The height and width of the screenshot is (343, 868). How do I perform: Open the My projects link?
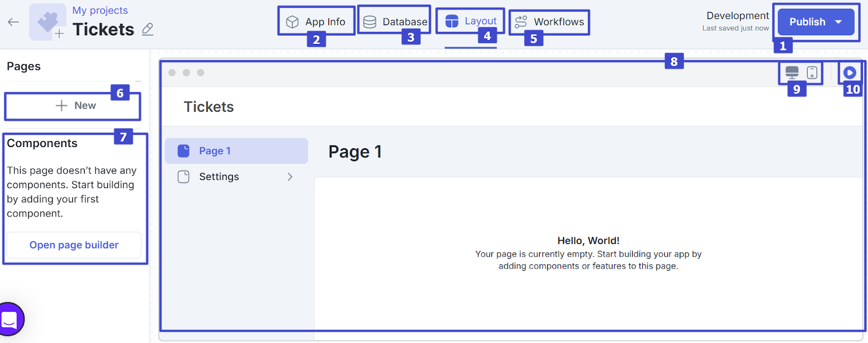[x=100, y=10]
